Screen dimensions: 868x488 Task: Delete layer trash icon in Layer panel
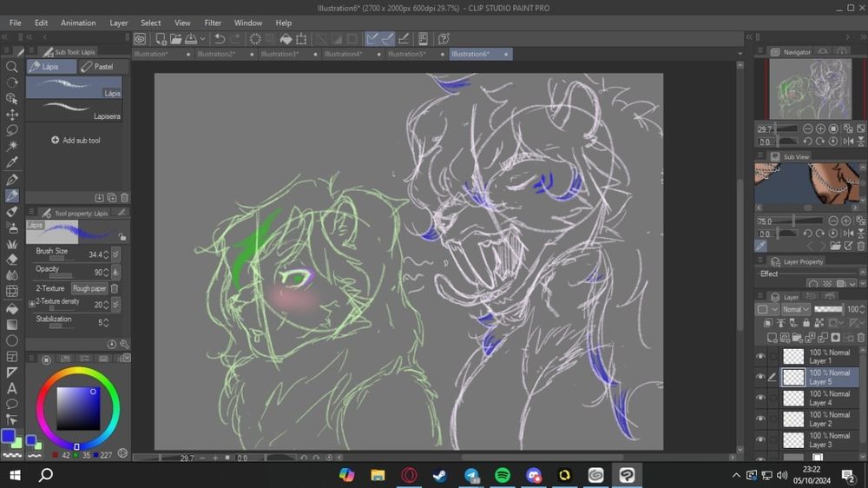861,337
